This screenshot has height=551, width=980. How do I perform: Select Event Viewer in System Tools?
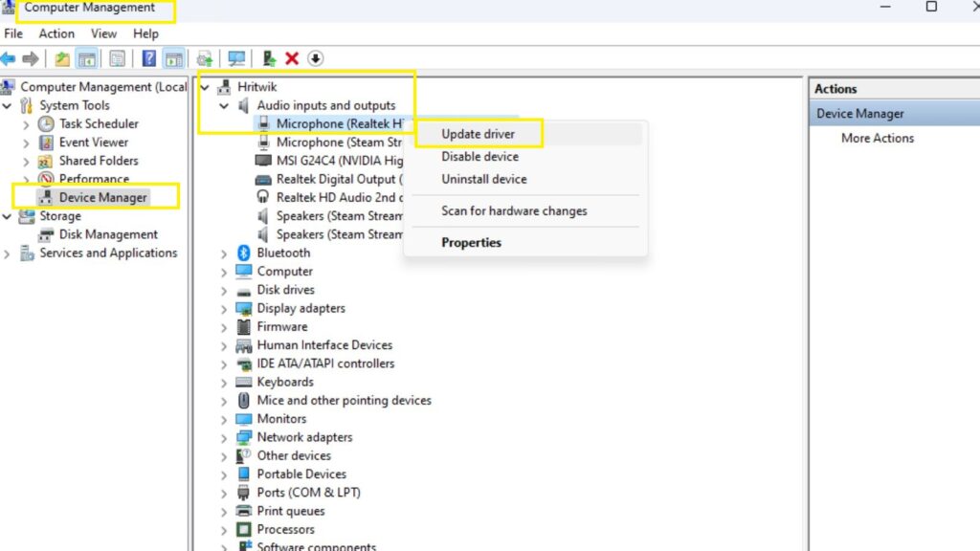[x=94, y=143]
